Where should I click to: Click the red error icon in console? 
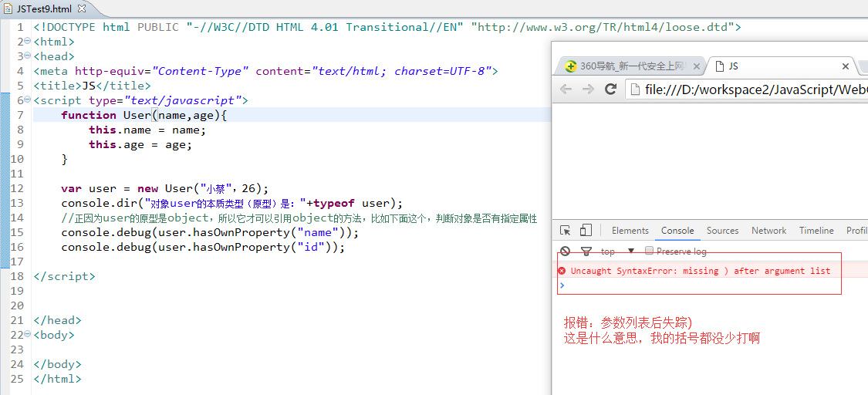pos(562,271)
